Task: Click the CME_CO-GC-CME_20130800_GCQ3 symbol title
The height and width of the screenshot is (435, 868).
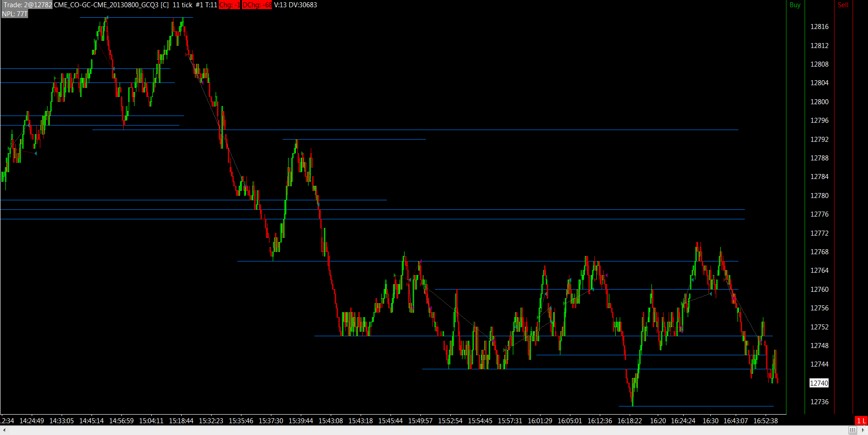Action: pos(106,5)
